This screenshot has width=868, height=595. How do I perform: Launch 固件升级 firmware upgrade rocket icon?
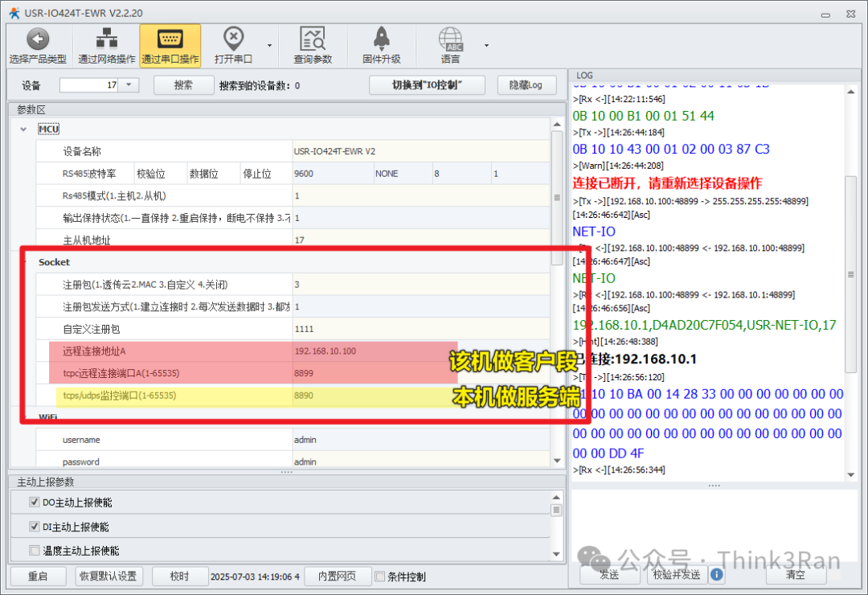coord(381,39)
